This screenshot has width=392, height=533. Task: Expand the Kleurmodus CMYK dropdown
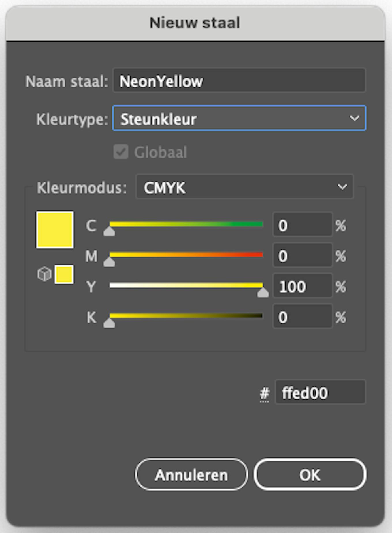coord(244,187)
